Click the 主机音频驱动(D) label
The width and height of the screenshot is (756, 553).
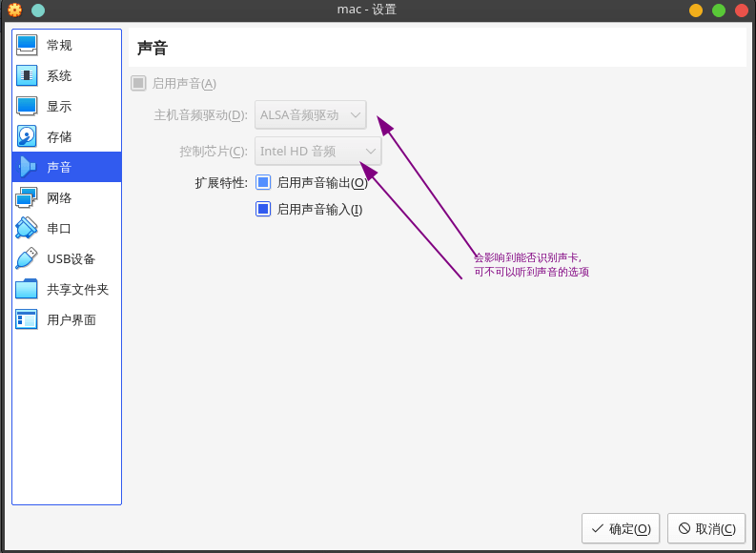click(200, 115)
